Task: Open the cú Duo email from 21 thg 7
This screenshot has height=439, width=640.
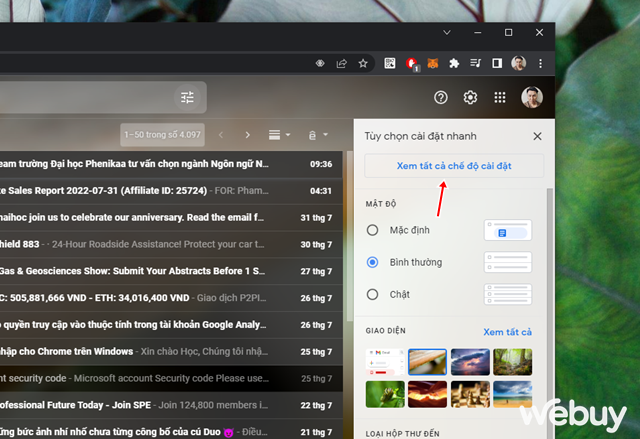Action: [x=171, y=430]
